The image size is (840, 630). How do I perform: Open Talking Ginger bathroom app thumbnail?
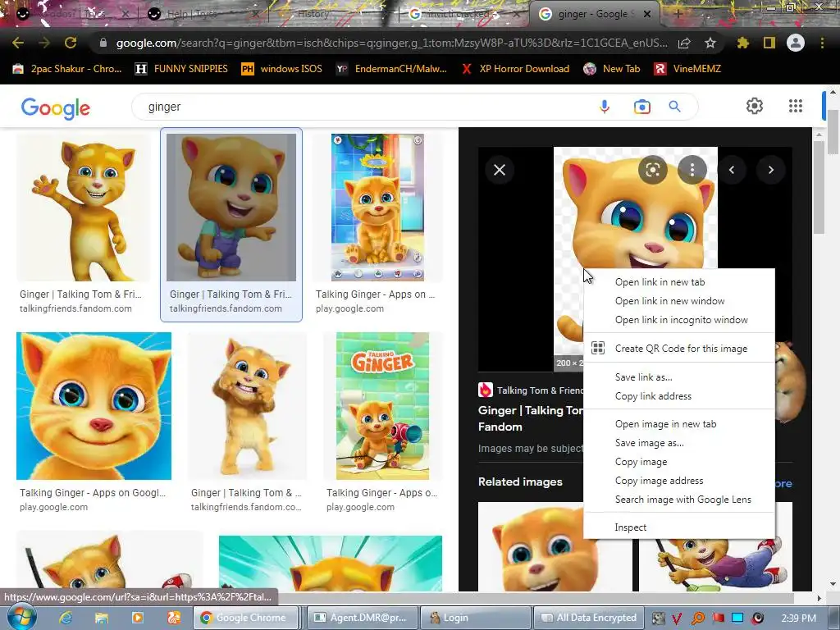click(x=377, y=208)
